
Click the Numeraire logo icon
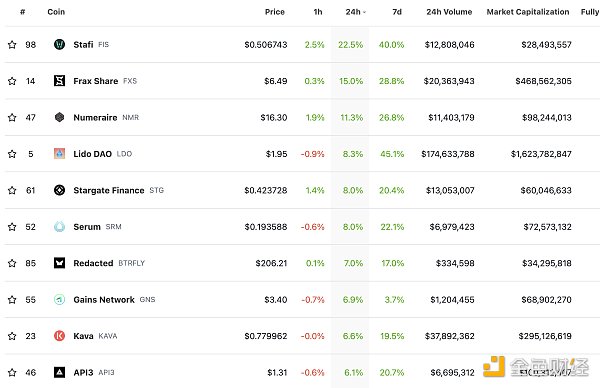tap(59, 117)
